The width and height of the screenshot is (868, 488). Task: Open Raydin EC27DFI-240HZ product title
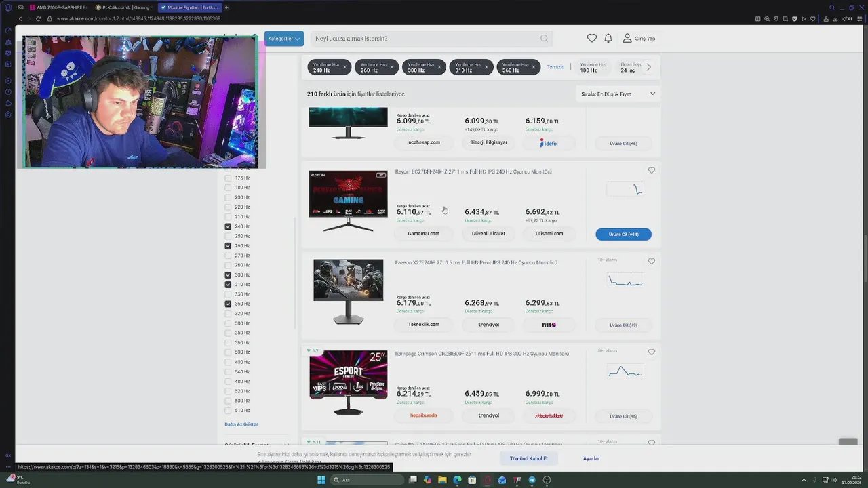click(x=473, y=171)
